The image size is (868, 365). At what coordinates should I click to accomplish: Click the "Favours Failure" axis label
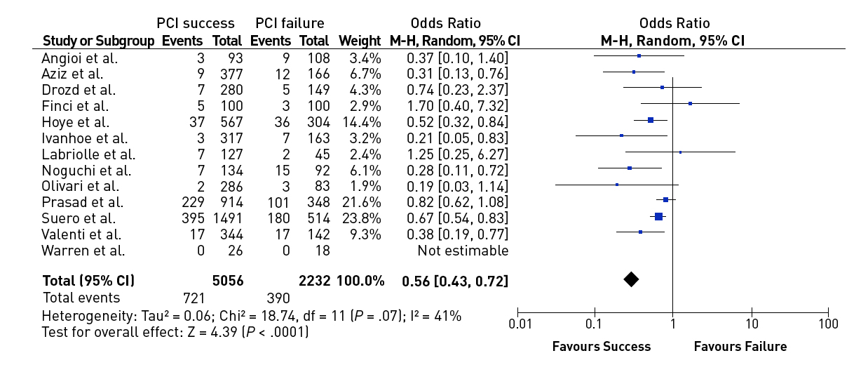pos(740,346)
